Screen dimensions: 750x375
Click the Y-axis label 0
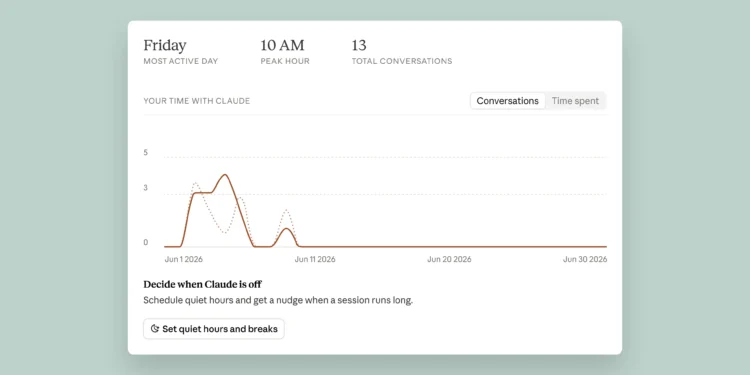click(x=145, y=243)
